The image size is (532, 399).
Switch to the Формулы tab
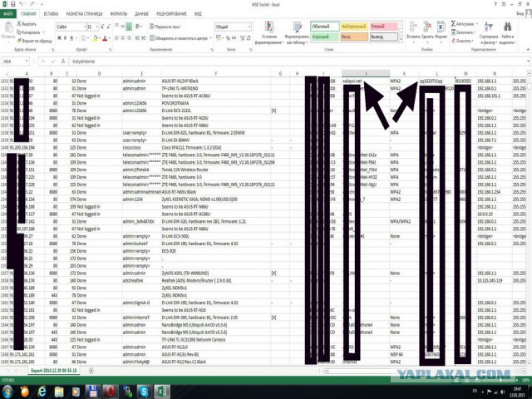tap(118, 14)
